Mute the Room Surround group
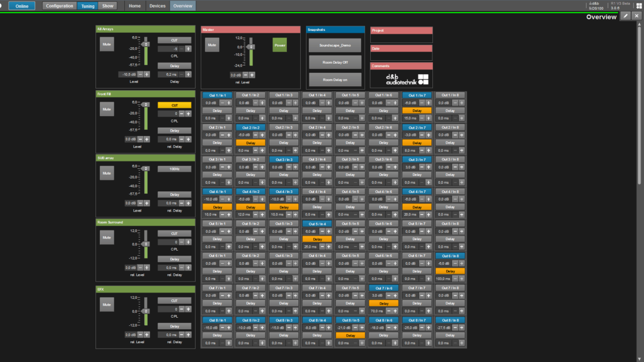This screenshot has height=362, width=644. [107, 238]
